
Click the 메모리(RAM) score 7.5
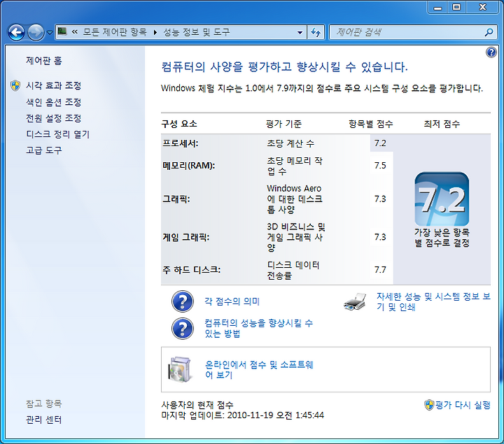pos(380,166)
